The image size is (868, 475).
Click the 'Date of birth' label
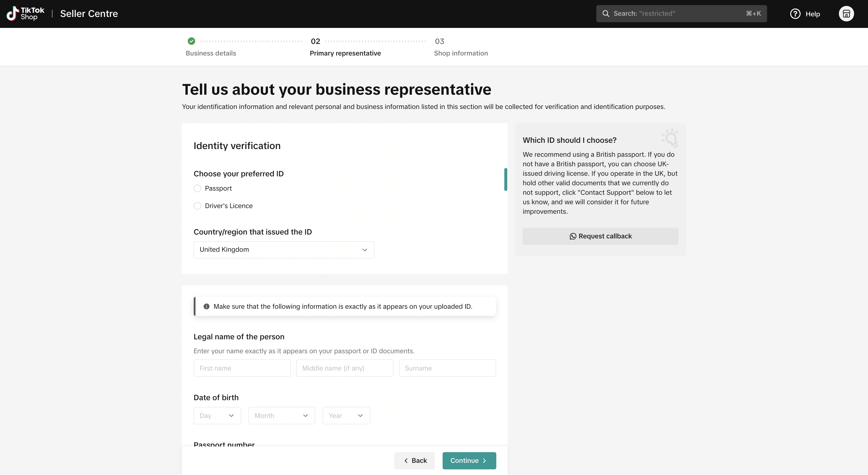216,398
